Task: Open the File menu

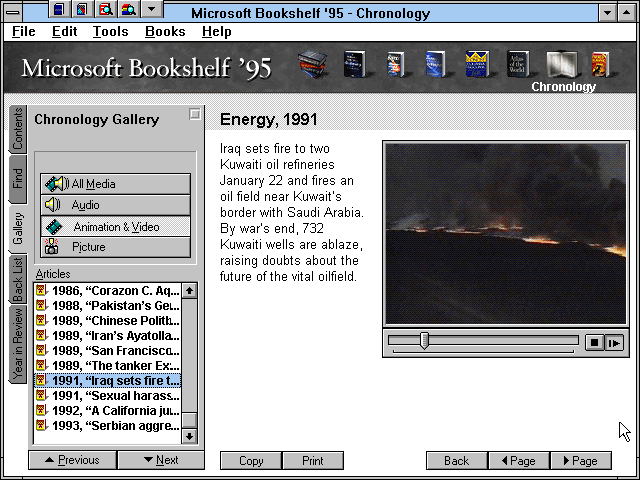Action: click(24, 31)
